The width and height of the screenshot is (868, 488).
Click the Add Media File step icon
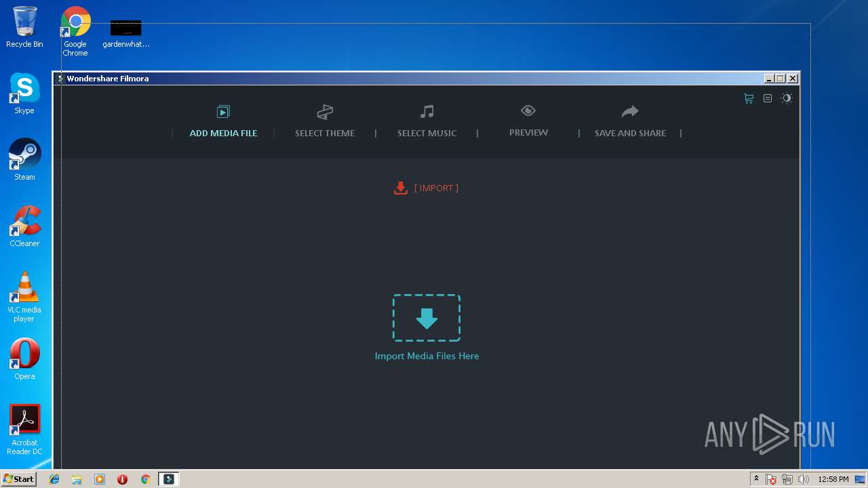pyautogui.click(x=223, y=112)
